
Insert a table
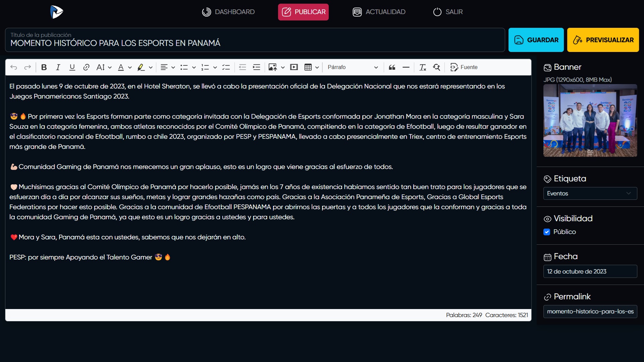[308, 67]
